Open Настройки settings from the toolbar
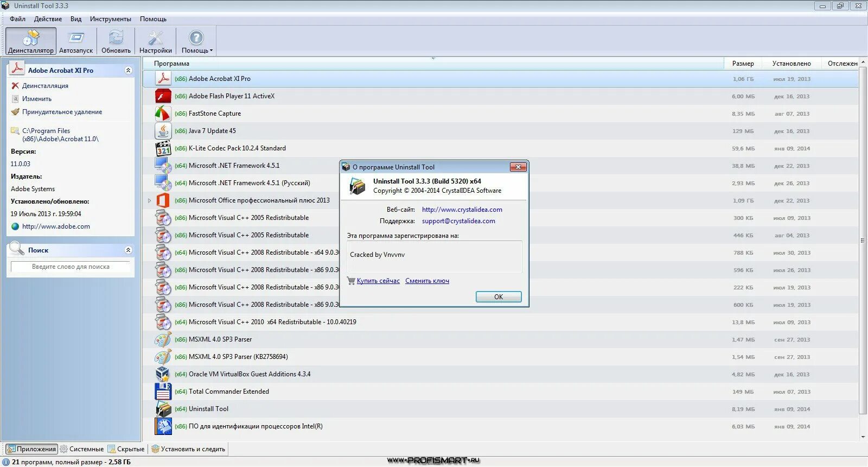868x467 pixels. click(156, 41)
